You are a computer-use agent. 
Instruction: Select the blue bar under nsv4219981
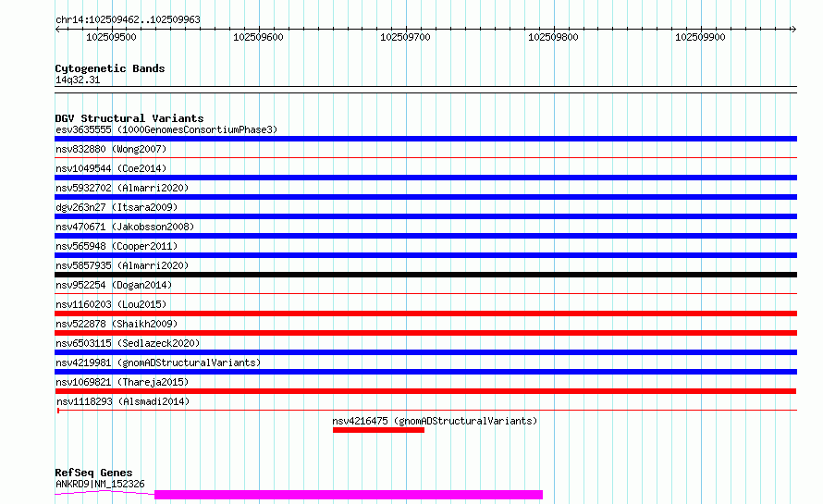coord(425,372)
